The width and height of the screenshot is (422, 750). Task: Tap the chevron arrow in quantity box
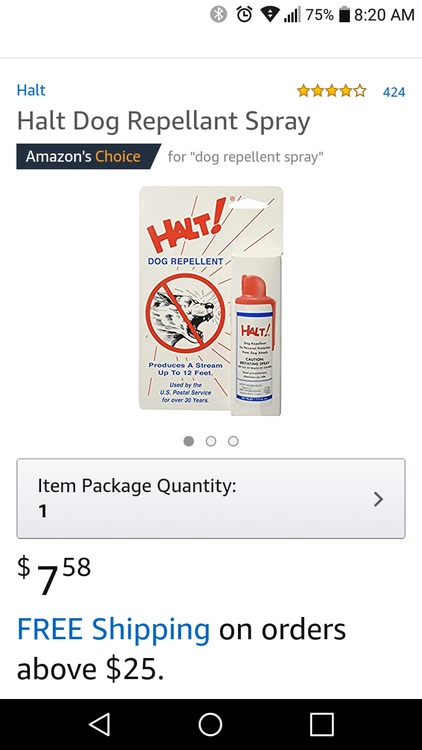(378, 499)
